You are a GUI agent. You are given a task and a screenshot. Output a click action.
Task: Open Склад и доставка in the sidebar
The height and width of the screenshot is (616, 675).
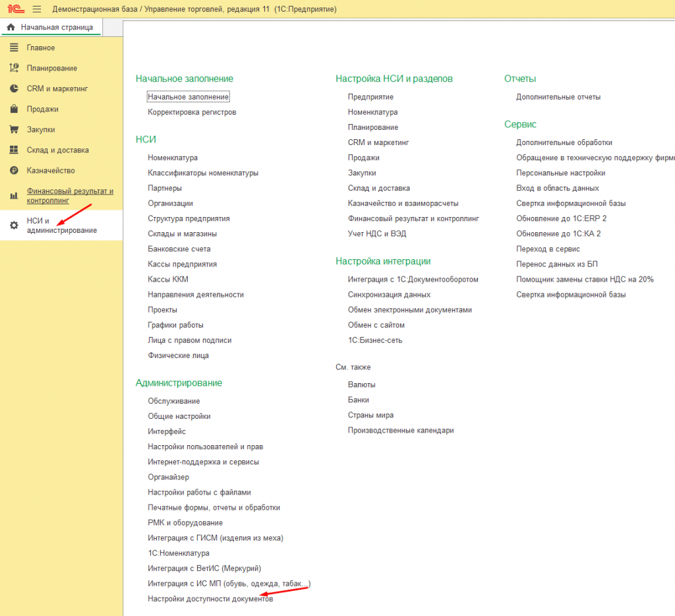[58, 150]
